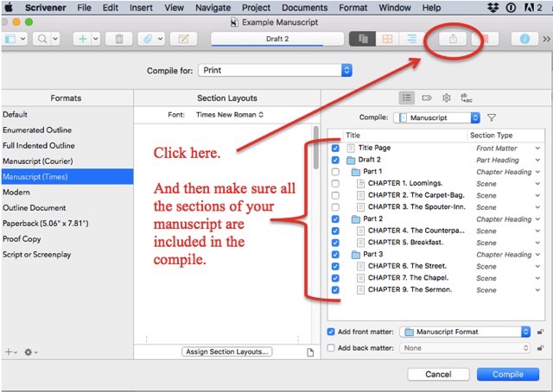Click lock icon next to front matter
Image resolution: width=553 pixels, height=392 pixels.
point(540,332)
